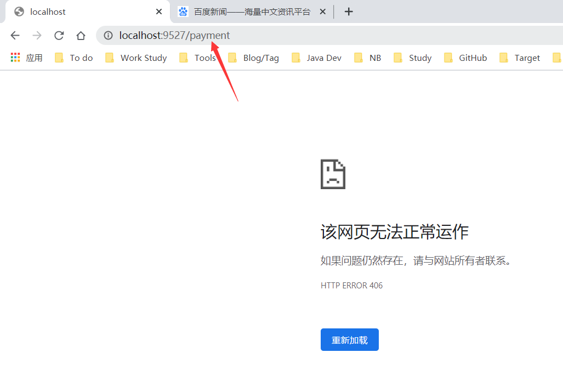The height and width of the screenshot is (392, 563).
Task: Open the Java Dev bookmark folder
Action: click(x=316, y=58)
